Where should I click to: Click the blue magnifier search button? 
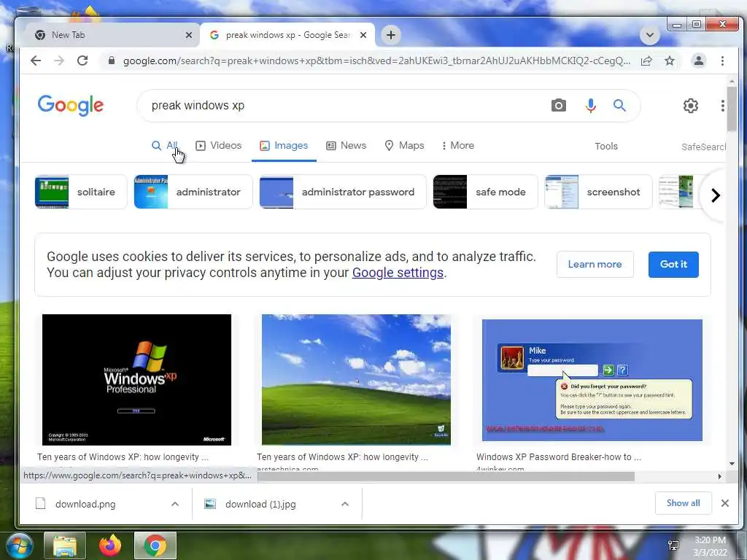coord(619,105)
